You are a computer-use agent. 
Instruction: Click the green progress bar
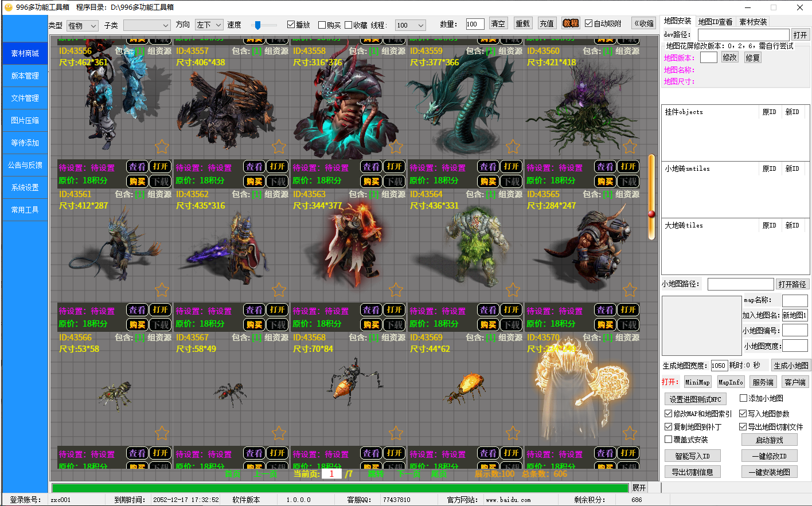coord(340,488)
